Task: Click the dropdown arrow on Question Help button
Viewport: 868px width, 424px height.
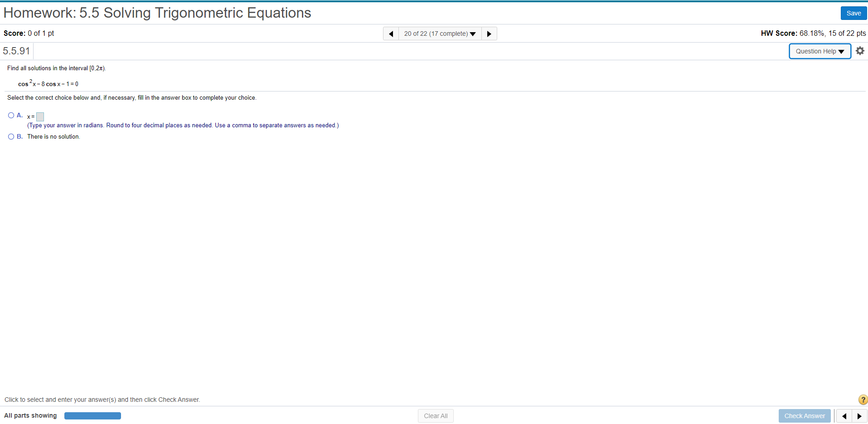Action: tap(842, 51)
